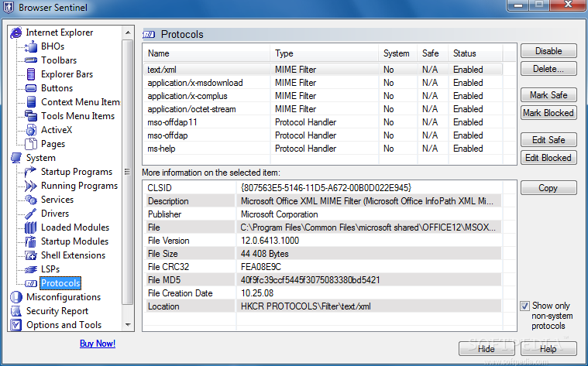Image resolution: width=588 pixels, height=366 pixels.
Task: Select the application/x-msdownload row
Action: (322, 83)
